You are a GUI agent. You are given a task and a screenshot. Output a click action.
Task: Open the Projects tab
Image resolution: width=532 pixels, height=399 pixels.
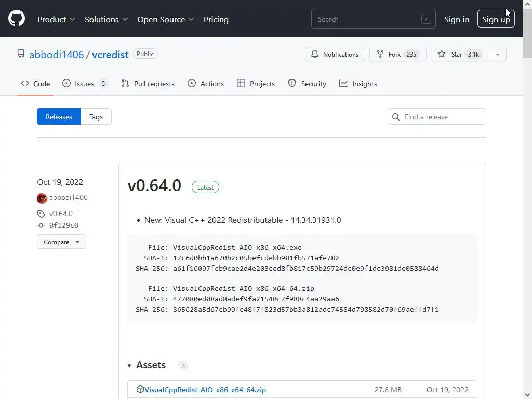click(x=256, y=84)
